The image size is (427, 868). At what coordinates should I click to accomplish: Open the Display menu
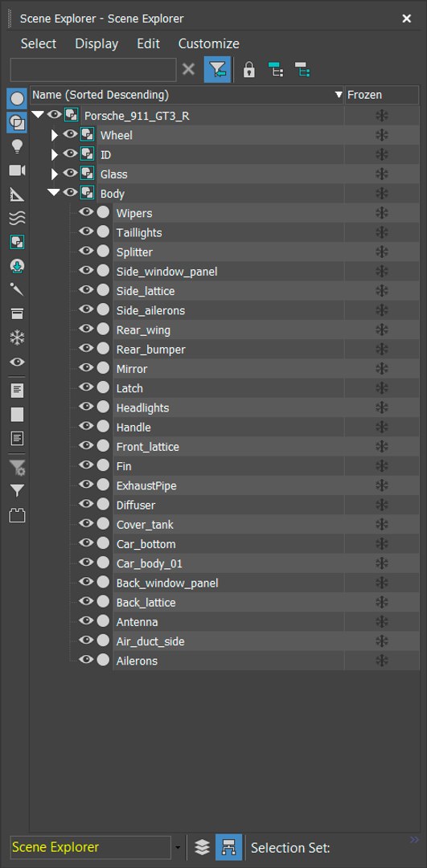(x=97, y=43)
